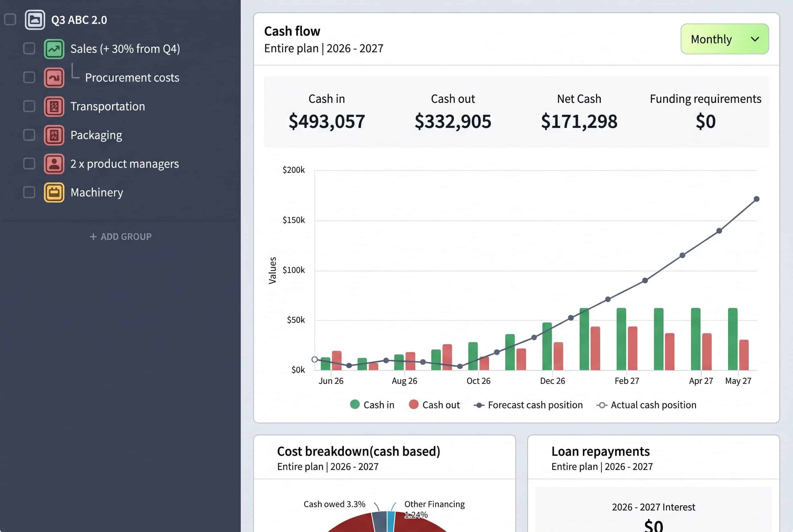
Task: Tick the Transportation checkbox
Action: 29,106
